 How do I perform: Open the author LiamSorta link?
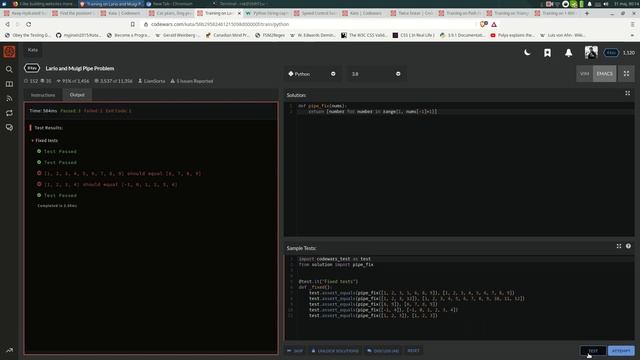pos(151,81)
